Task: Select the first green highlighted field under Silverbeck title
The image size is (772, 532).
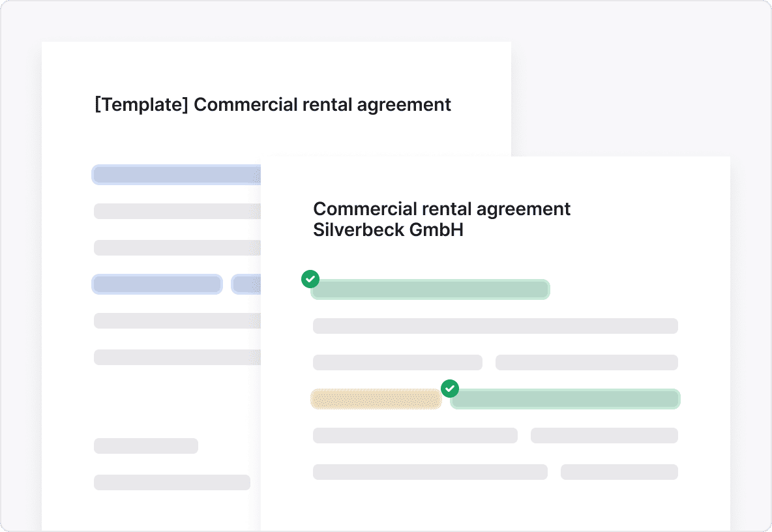Action: (x=430, y=289)
